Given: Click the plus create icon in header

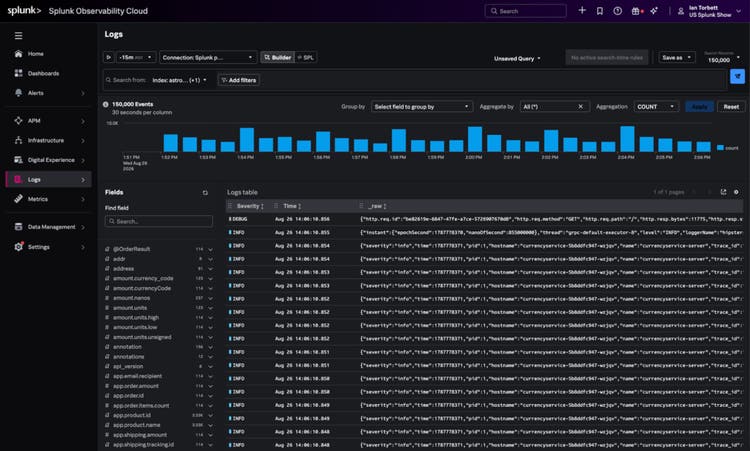Looking at the screenshot, I should 582,11.
